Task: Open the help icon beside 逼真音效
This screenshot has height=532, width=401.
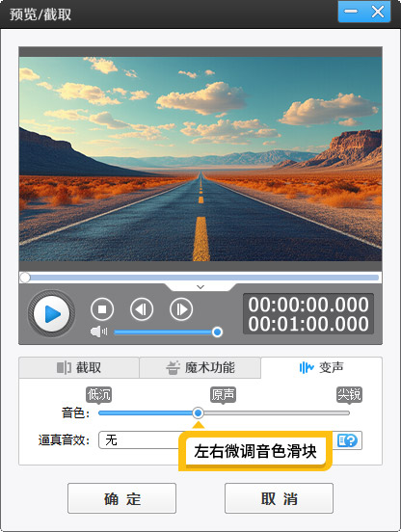Action: [x=347, y=440]
